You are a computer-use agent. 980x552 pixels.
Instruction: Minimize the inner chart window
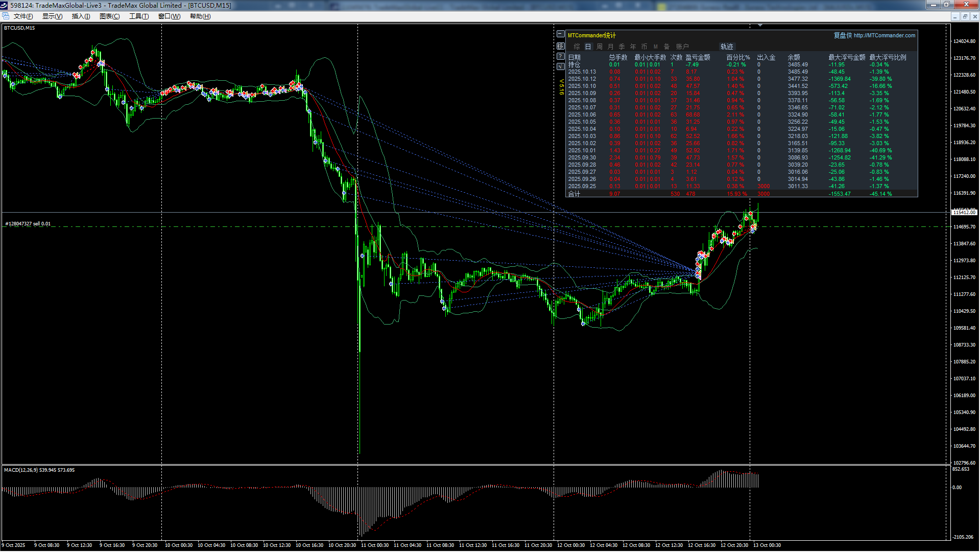954,16
